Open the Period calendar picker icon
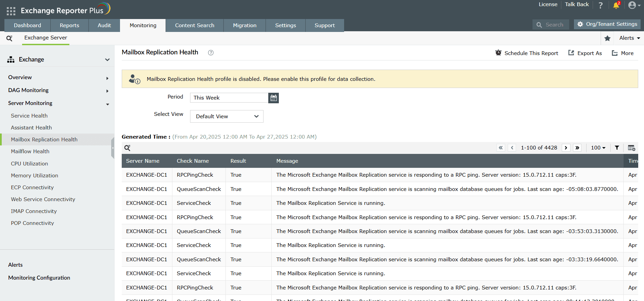 pyautogui.click(x=273, y=98)
